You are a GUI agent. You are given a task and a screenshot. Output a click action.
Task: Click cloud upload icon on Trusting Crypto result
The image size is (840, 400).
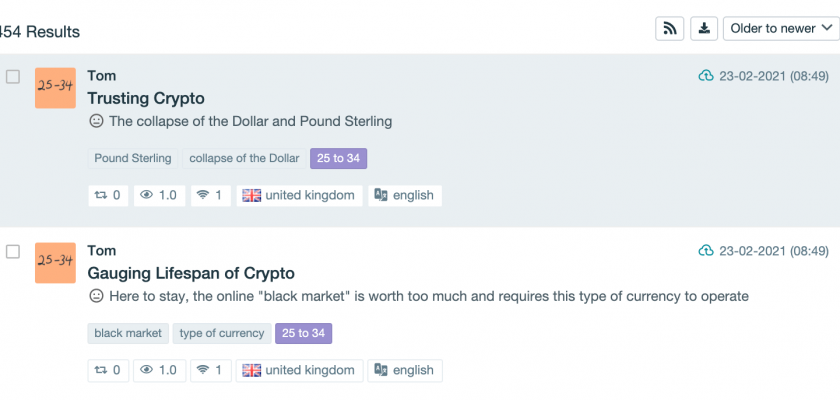pos(705,76)
